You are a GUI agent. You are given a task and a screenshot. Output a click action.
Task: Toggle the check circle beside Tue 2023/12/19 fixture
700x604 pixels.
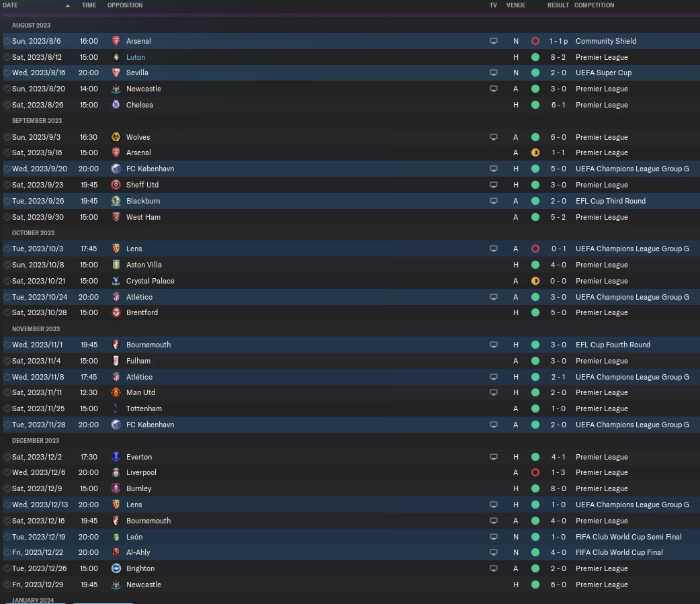[7, 537]
